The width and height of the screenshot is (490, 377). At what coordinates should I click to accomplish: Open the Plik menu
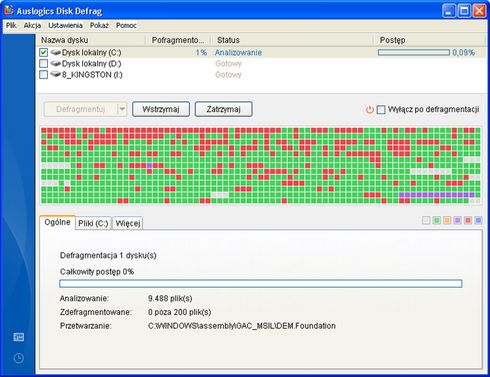click(x=11, y=25)
